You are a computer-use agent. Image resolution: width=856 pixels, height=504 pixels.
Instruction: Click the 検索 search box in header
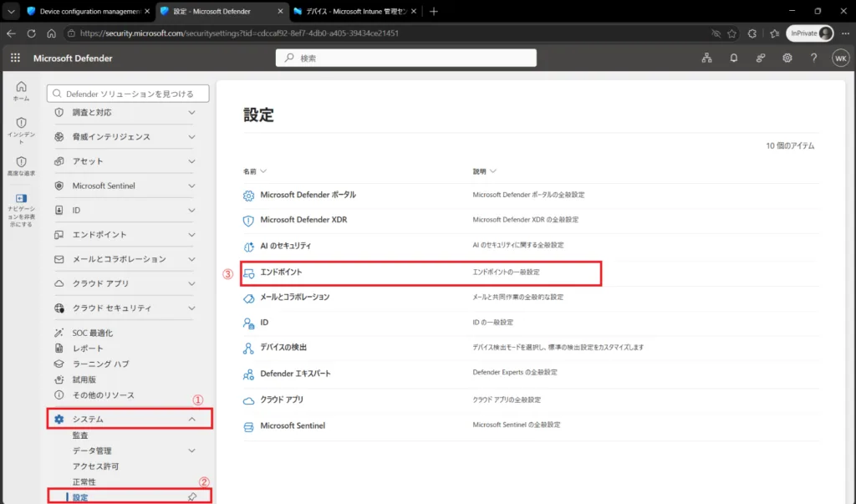[406, 58]
